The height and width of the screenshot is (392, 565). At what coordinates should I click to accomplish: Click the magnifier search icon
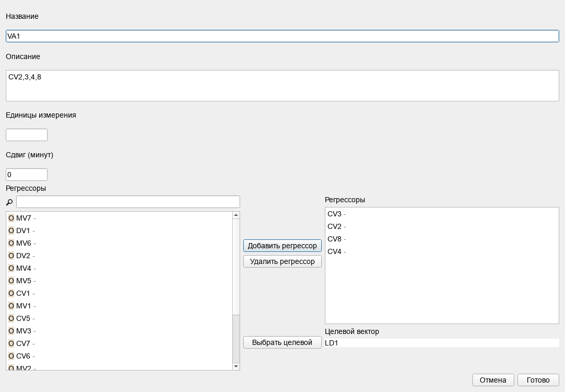[x=9, y=202]
